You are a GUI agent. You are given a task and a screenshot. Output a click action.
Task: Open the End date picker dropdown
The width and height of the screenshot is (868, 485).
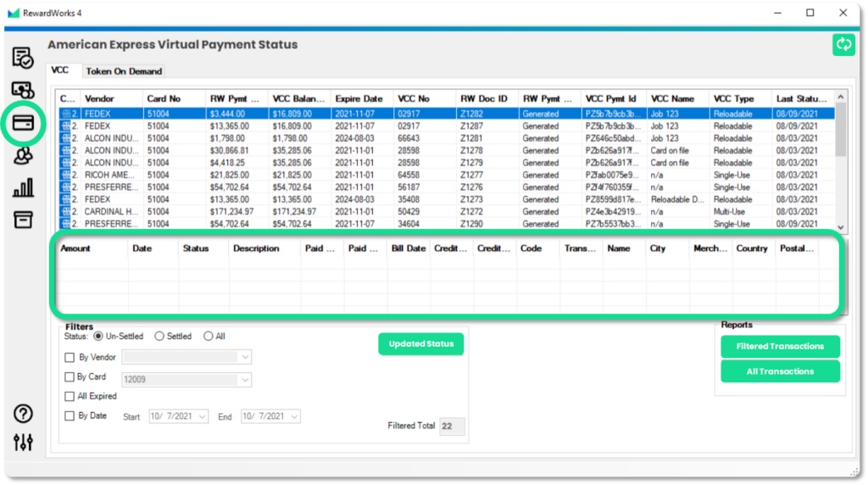[294, 416]
